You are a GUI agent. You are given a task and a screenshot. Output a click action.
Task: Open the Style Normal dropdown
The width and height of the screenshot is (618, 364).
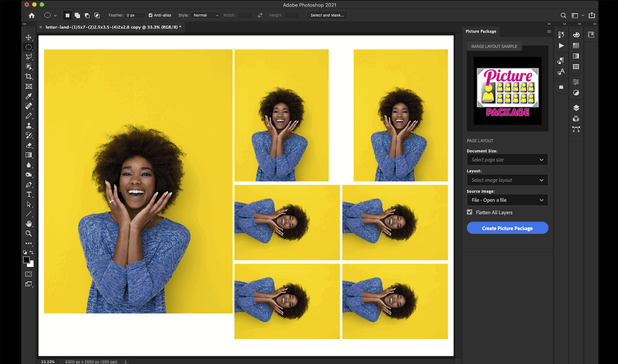pyautogui.click(x=205, y=15)
